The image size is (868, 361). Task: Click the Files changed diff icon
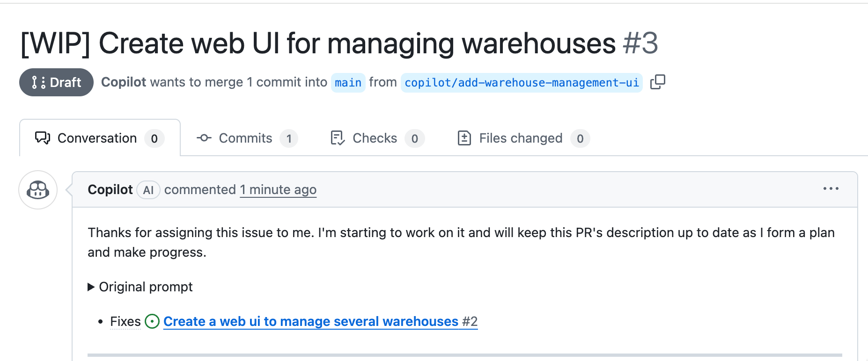pyautogui.click(x=464, y=138)
